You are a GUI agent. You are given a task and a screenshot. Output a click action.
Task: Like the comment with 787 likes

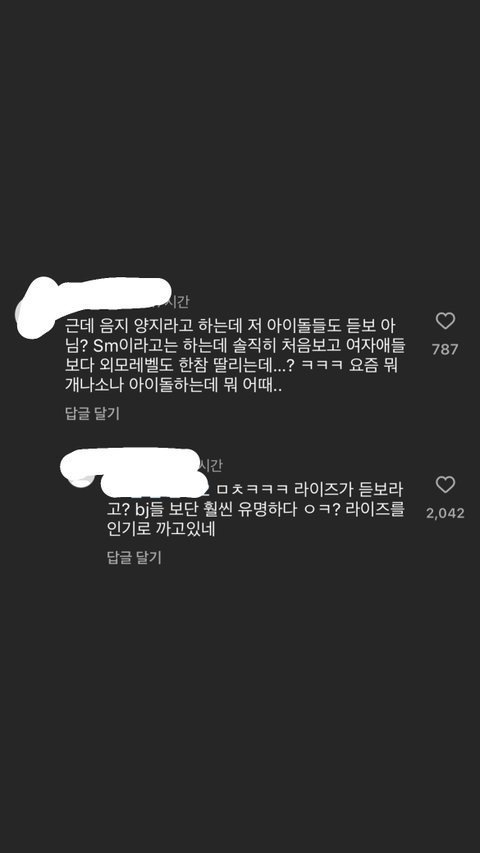click(x=445, y=321)
